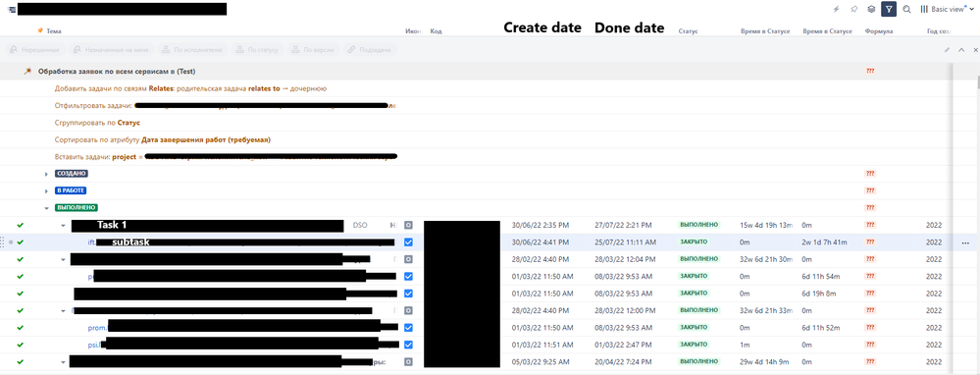Open the automation lightning bolt icon
Image resolution: width=980 pixels, height=375 pixels.
point(836,10)
